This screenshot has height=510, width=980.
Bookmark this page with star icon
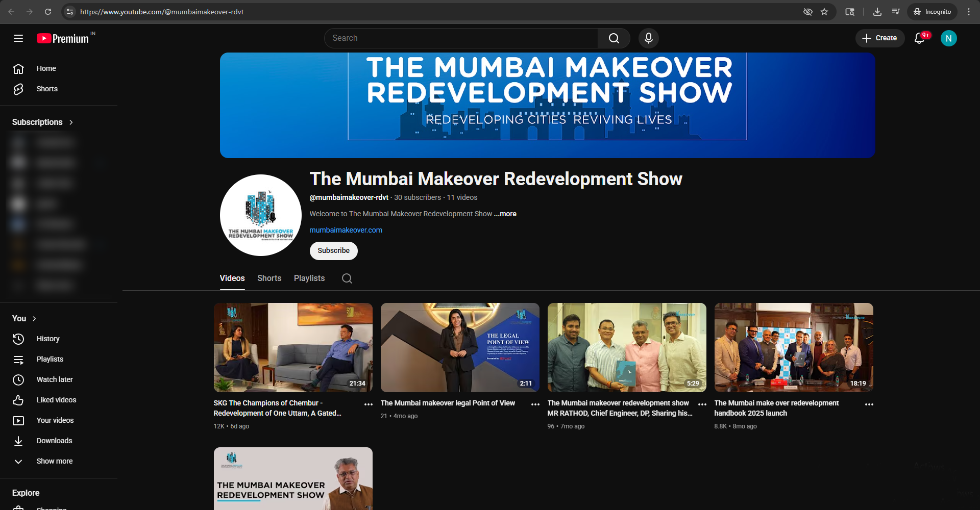pos(824,12)
